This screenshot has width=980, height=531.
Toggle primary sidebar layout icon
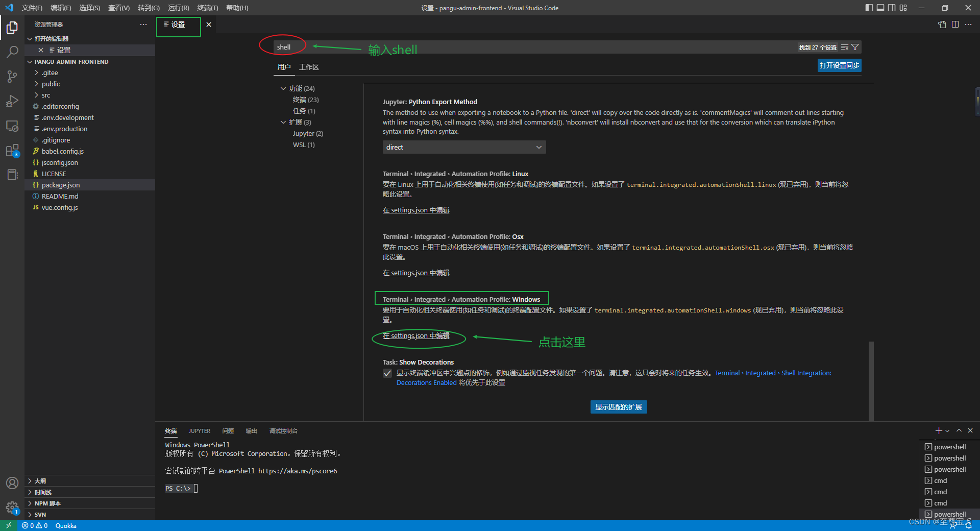pyautogui.click(x=869, y=8)
